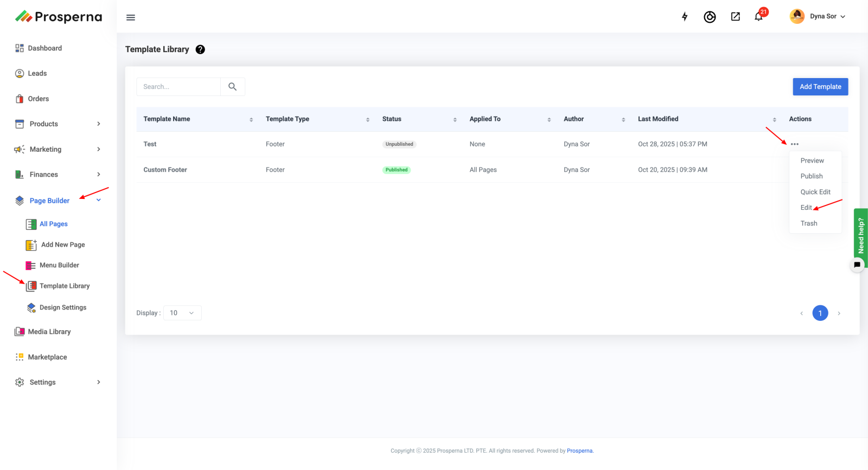Click into the template Search field
This screenshot has width=868, height=470.
point(178,87)
